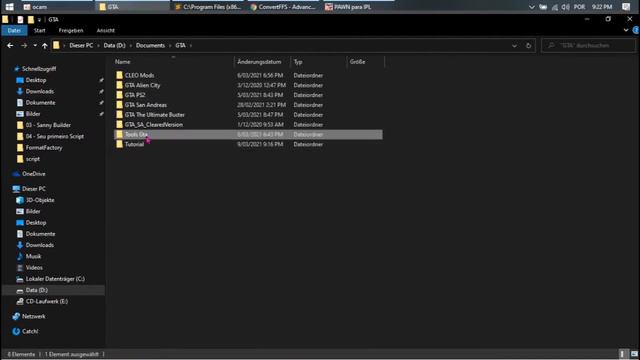
Task: Open Explorer help question mark icon
Action: tap(636, 30)
